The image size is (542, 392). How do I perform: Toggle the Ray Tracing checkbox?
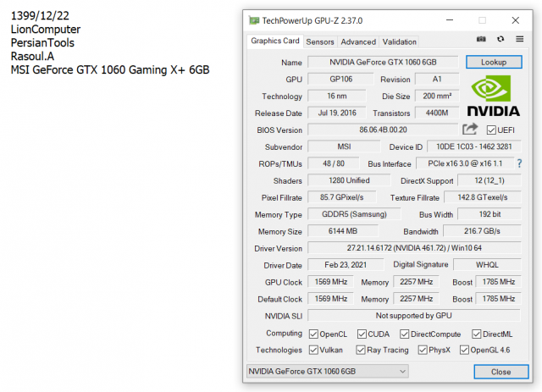click(x=361, y=350)
